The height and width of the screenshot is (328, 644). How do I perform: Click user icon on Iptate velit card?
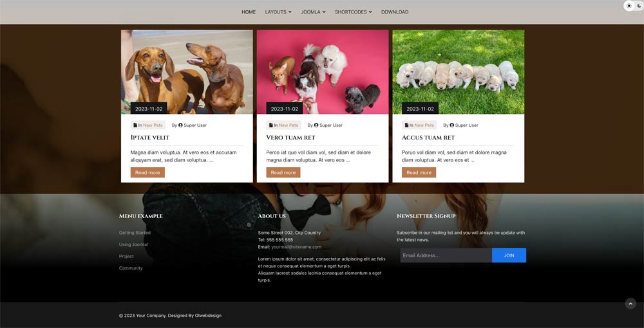(180, 125)
